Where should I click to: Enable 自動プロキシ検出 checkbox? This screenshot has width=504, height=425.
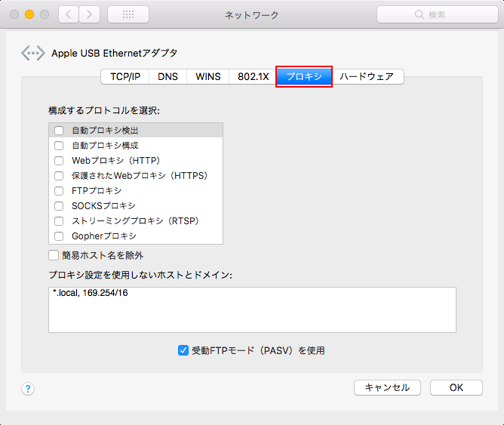[x=59, y=131]
